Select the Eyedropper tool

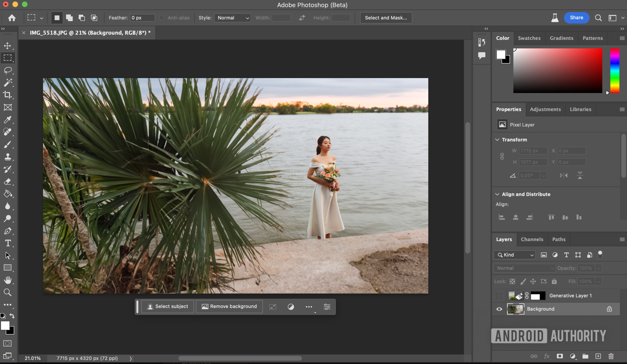tap(8, 120)
